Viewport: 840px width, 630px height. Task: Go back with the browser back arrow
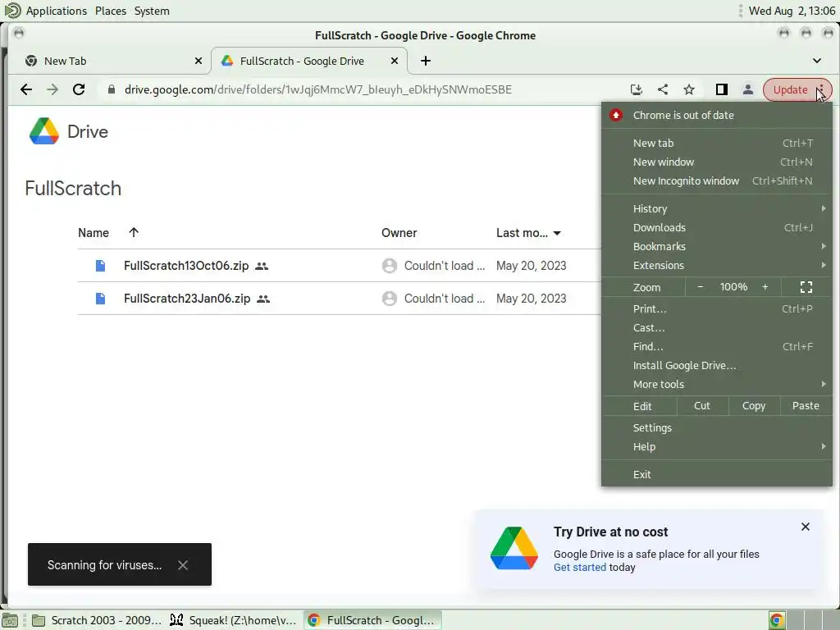tap(25, 89)
